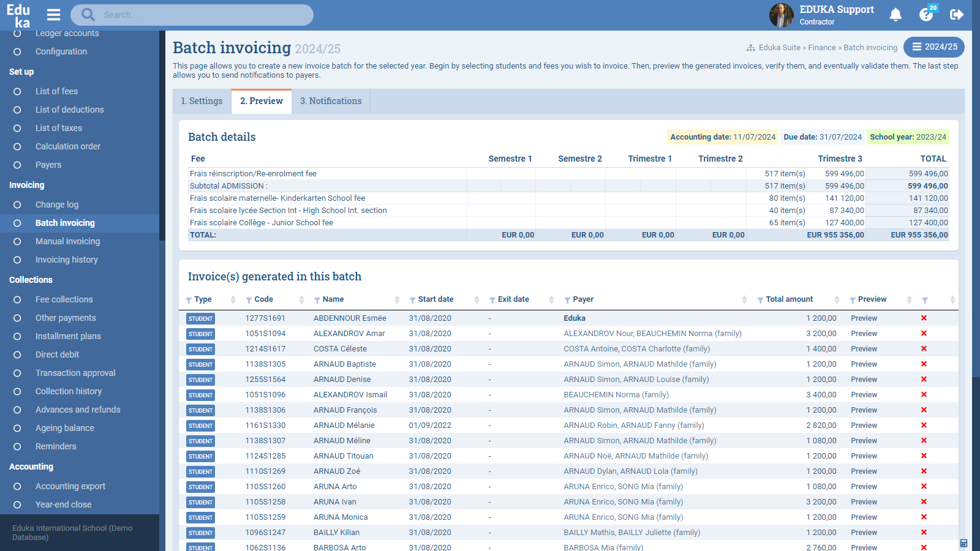
Task: Open Fee collections in sidebar
Action: click(x=64, y=299)
